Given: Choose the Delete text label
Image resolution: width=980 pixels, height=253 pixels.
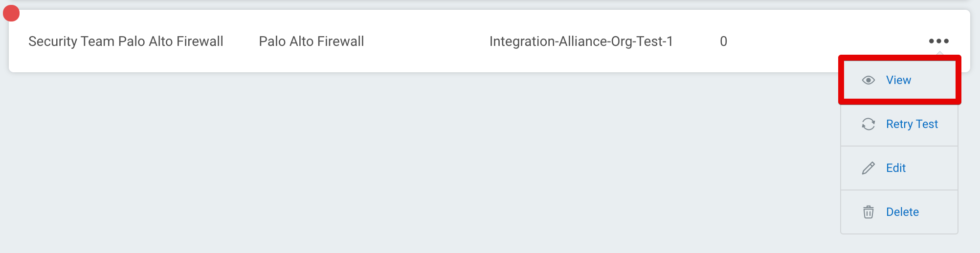Looking at the screenshot, I should click(902, 212).
